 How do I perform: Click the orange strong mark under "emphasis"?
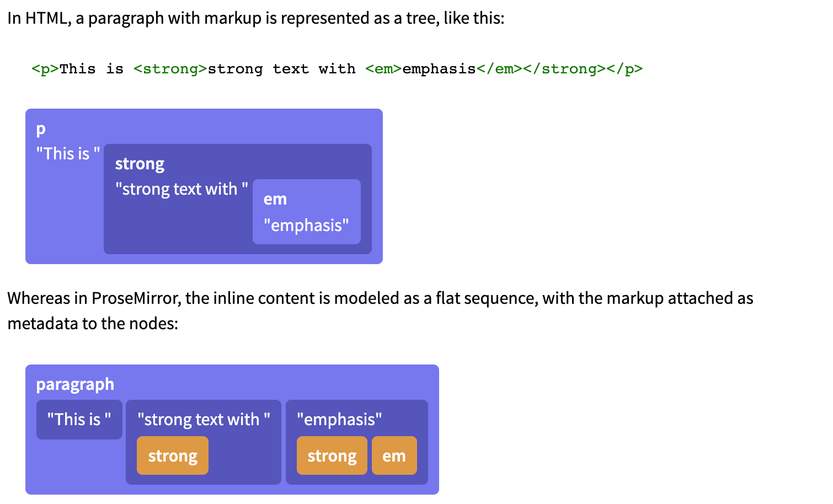(x=332, y=455)
